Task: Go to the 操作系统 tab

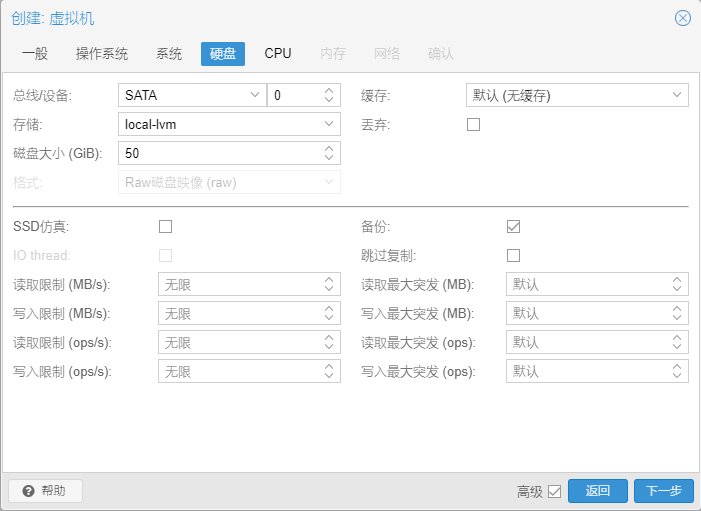Action: [102, 54]
